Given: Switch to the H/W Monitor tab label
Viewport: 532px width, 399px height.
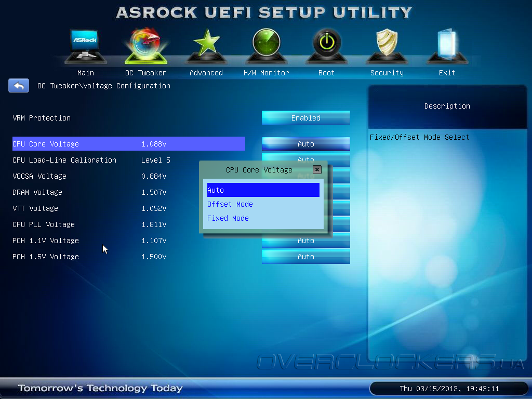Looking at the screenshot, I should tap(267, 73).
